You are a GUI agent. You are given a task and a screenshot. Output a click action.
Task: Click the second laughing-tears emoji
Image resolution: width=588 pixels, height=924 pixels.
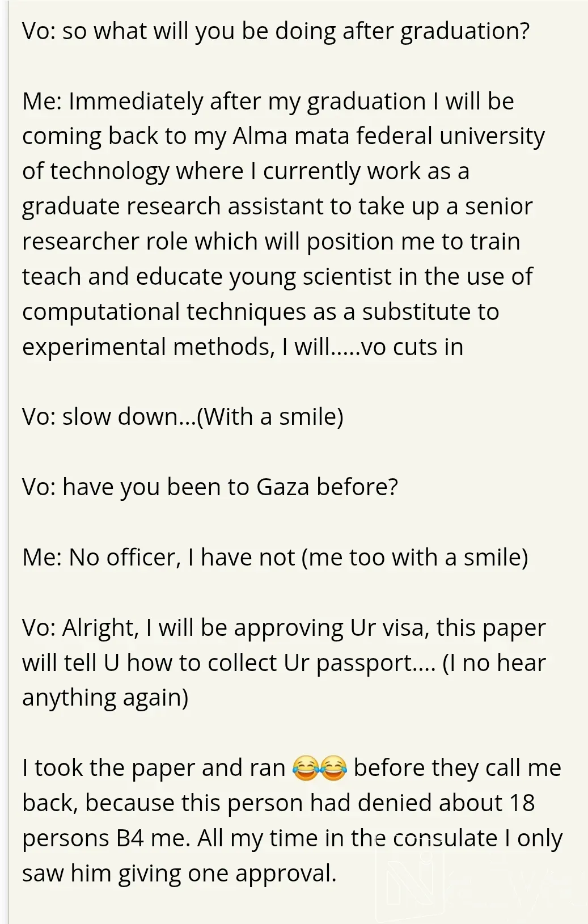[333, 768]
